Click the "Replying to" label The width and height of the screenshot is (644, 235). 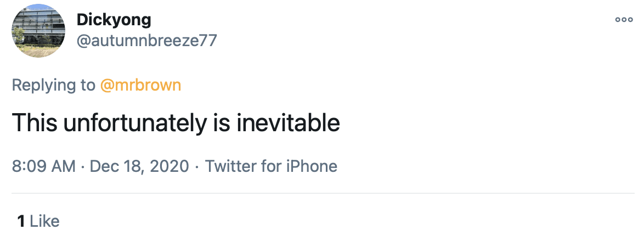coord(53,85)
